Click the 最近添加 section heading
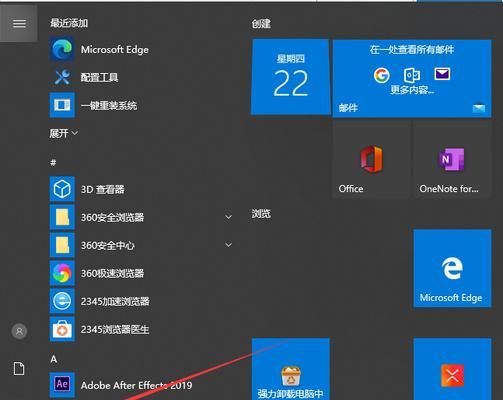 tap(69, 23)
